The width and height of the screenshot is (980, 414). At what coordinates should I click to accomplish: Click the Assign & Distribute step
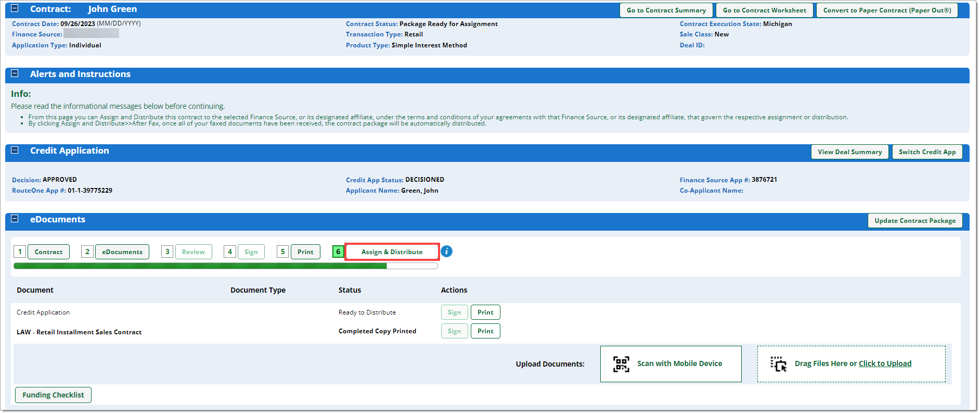tap(392, 252)
